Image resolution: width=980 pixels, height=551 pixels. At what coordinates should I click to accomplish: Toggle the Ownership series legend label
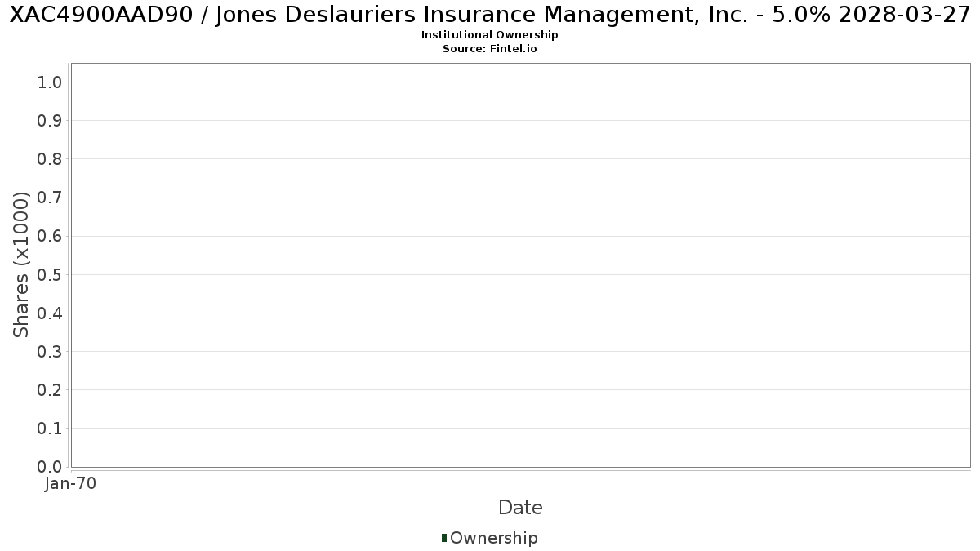pyautogui.click(x=494, y=538)
